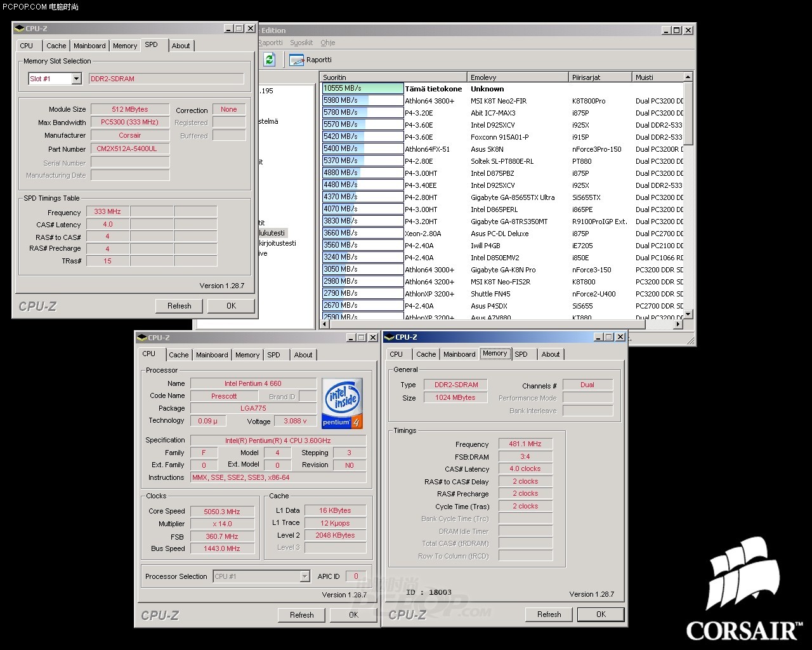Sort by the Emolevy column header

pyautogui.click(x=518, y=77)
